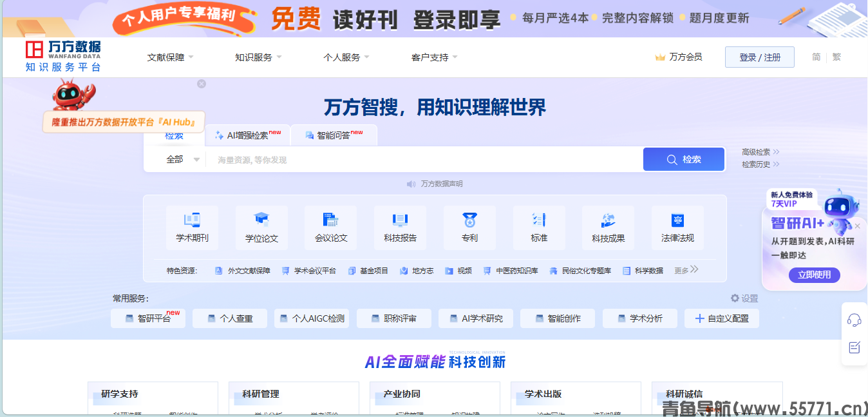
Task: Click the 研学支持 section heading
Action: (120, 394)
